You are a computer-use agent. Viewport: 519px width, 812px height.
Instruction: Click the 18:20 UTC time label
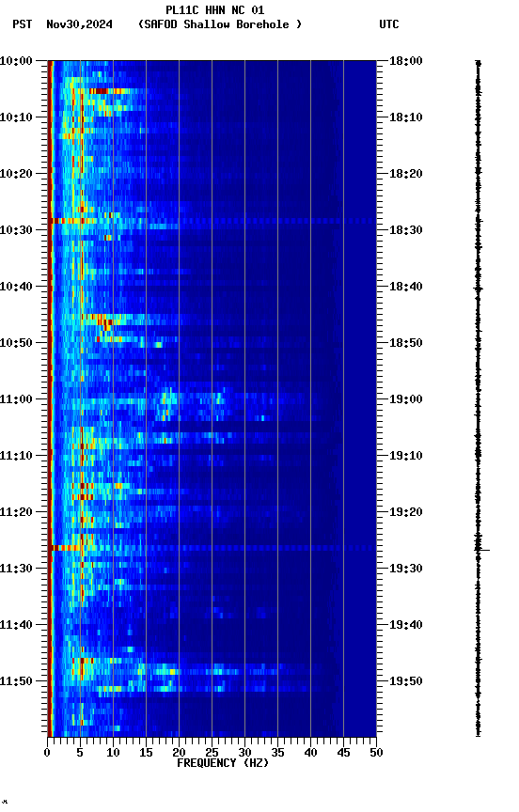[406, 174]
